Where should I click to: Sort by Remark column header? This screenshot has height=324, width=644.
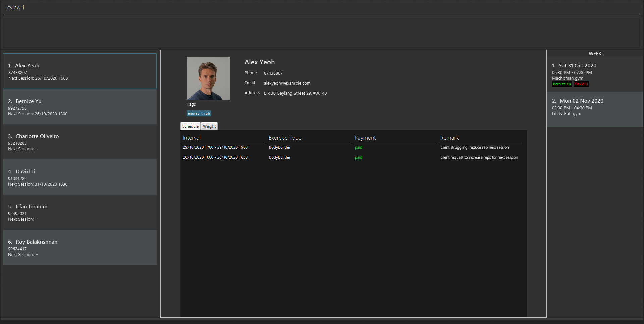481,138
